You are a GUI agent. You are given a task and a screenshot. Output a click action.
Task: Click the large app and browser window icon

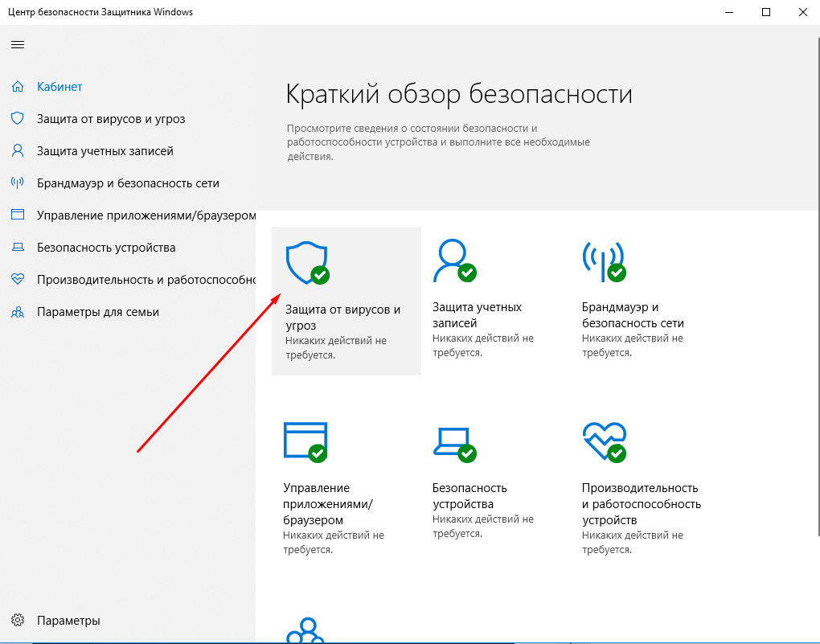pyautogui.click(x=306, y=442)
